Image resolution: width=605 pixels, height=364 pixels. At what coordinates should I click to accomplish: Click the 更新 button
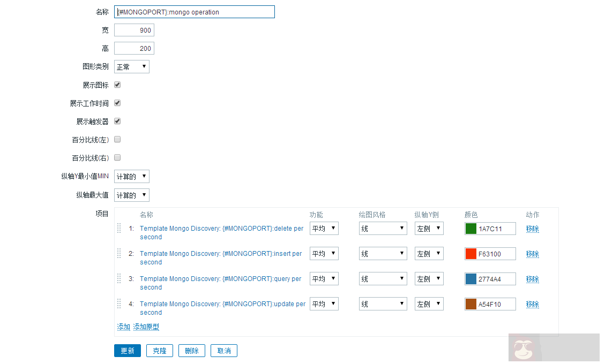[128, 351]
